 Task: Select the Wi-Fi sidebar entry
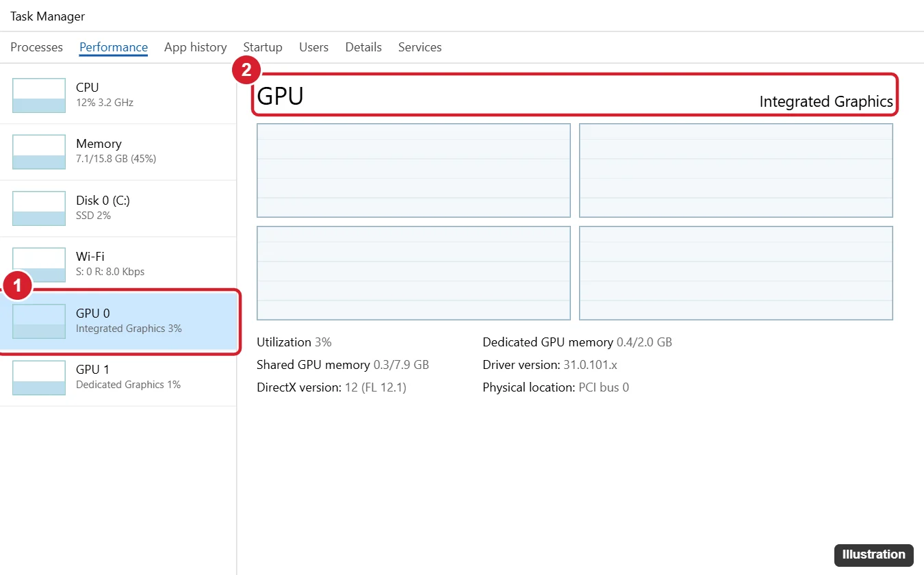tap(118, 265)
